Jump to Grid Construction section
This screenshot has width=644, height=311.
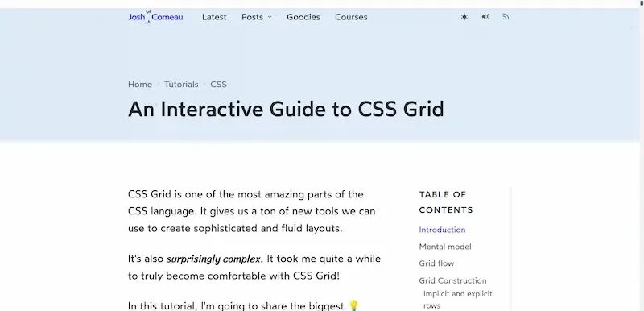click(x=452, y=280)
